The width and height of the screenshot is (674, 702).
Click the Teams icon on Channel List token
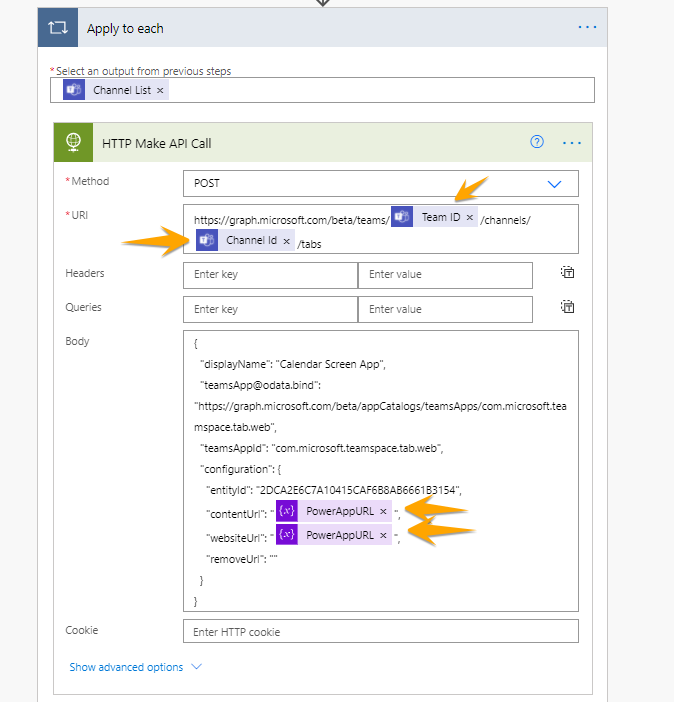[x=74, y=90]
